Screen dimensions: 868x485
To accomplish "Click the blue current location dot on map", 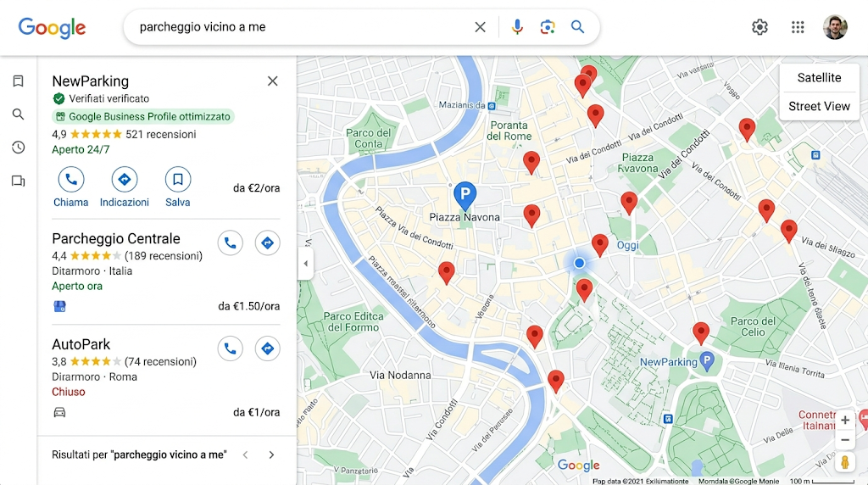I will click(579, 263).
